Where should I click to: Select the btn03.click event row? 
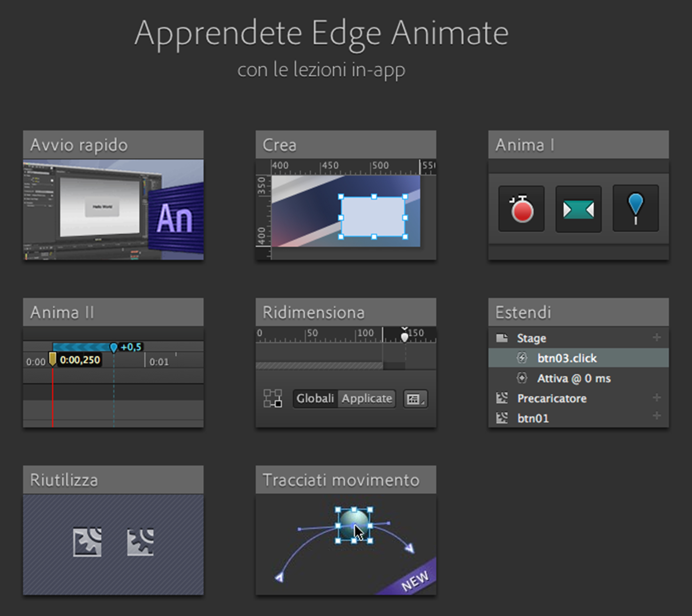[578, 358]
